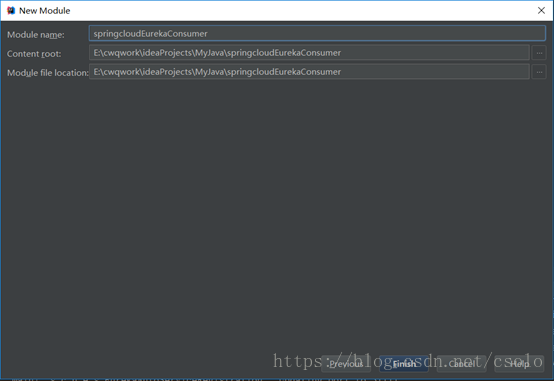
Task: Close the New Module dialog window
Action: [x=541, y=11]
